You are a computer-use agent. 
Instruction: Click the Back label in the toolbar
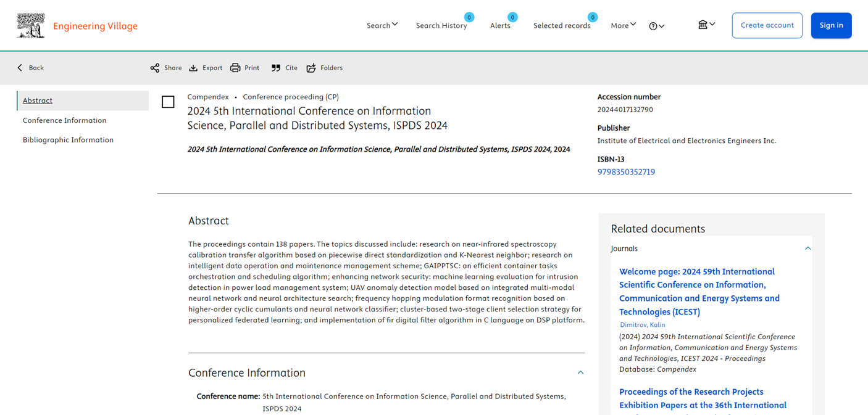[36, 68]
